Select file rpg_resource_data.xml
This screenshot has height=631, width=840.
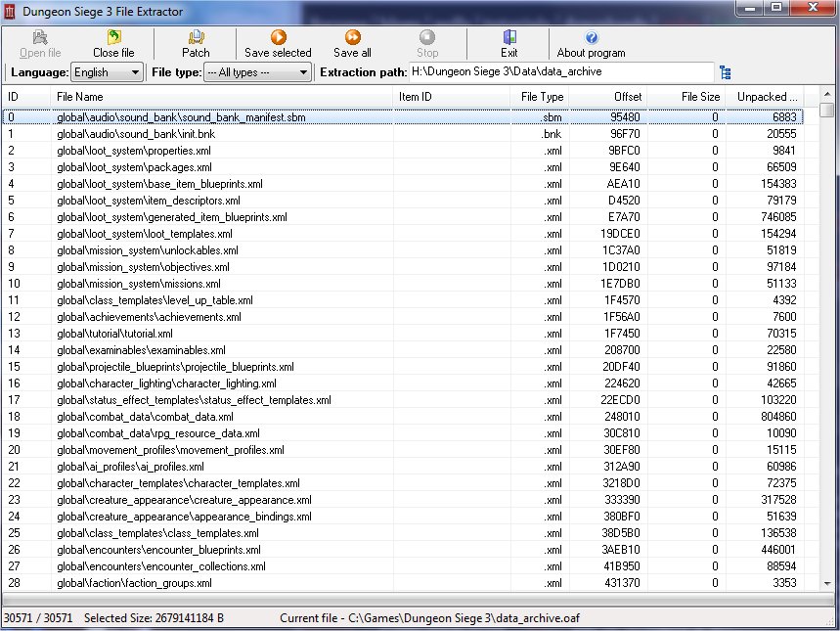click(403, 433)
